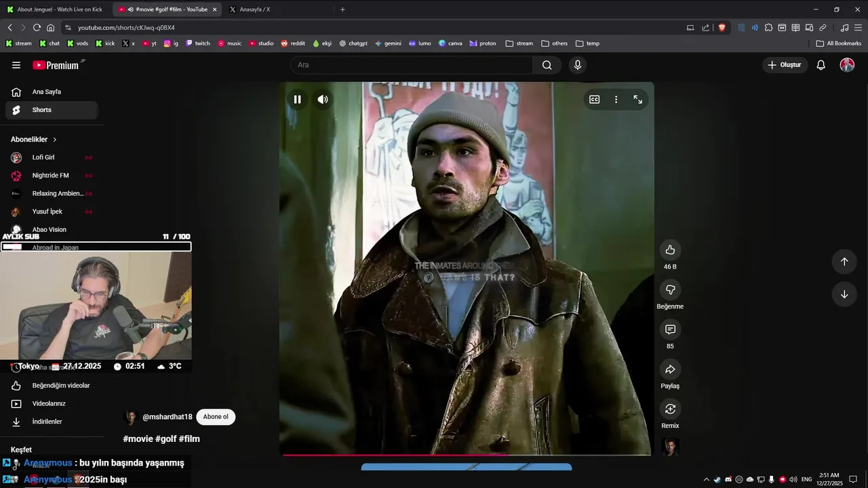Viewport: 868px width, 488px height.
Task: Pause the playing Short
Action: (297, 100)
